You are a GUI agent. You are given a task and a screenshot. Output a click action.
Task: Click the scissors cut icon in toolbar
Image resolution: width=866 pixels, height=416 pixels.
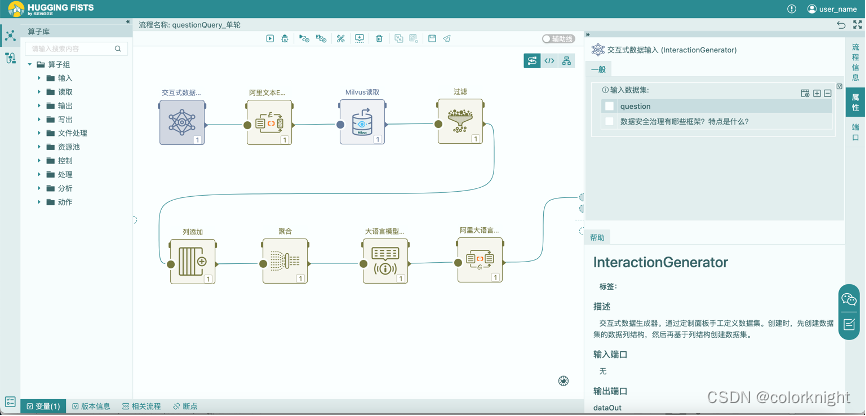(341, 38)
